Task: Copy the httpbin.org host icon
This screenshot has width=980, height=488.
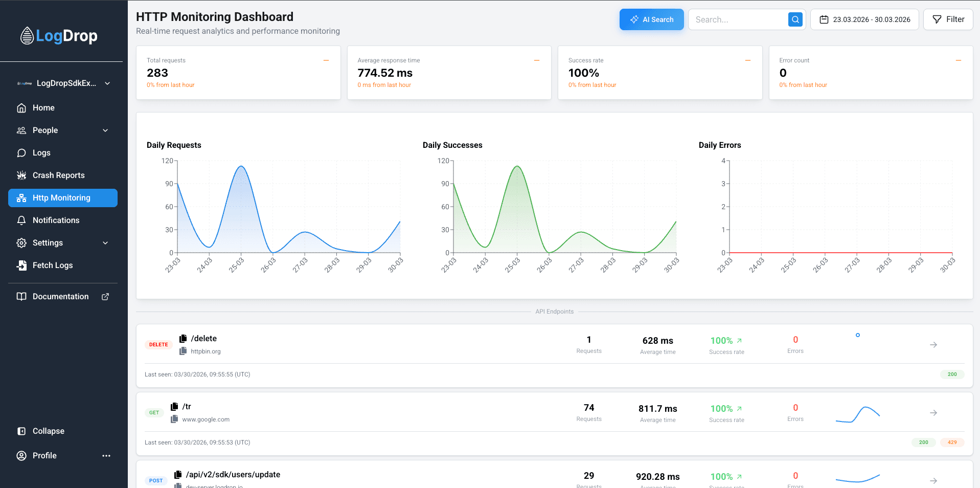Action: [x=183, y=351]
